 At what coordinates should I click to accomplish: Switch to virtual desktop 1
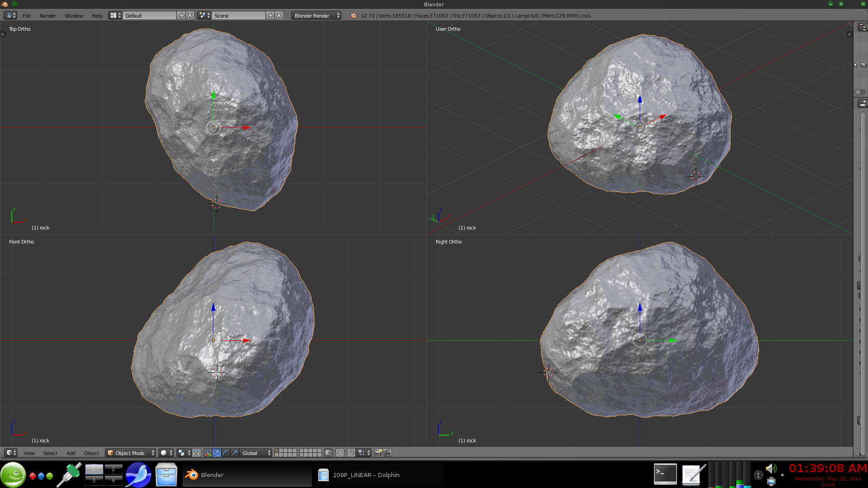click(94, 469)
